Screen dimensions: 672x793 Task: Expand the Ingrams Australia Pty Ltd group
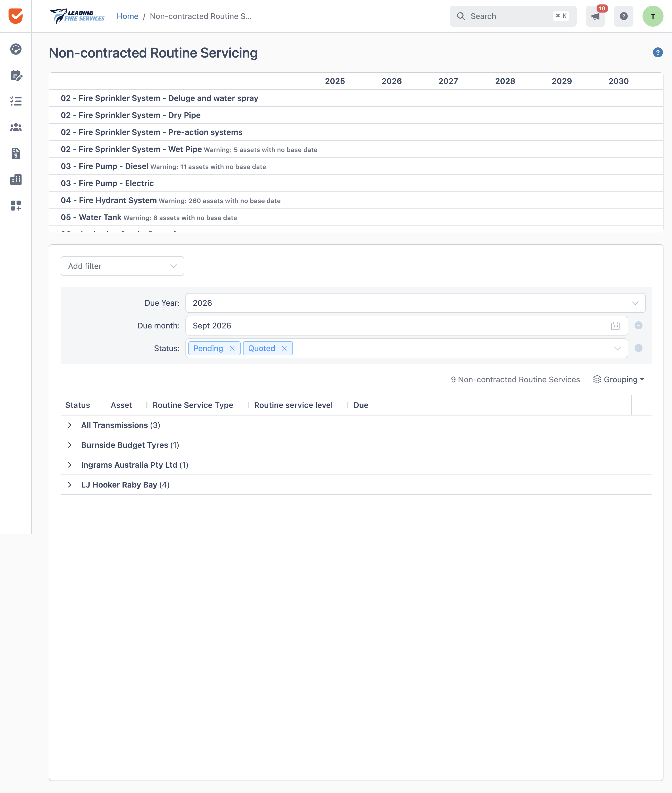pos(70,465)
